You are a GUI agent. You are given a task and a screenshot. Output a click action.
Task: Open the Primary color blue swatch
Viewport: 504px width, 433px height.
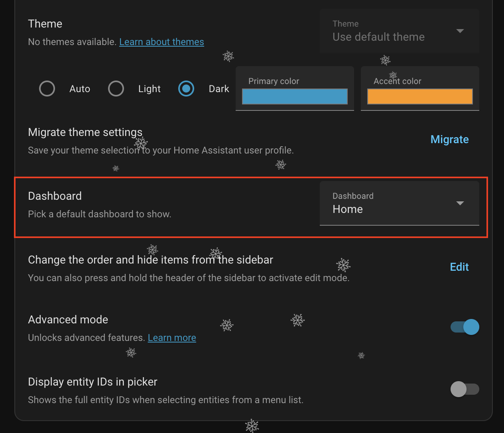[x=295, y=96]
